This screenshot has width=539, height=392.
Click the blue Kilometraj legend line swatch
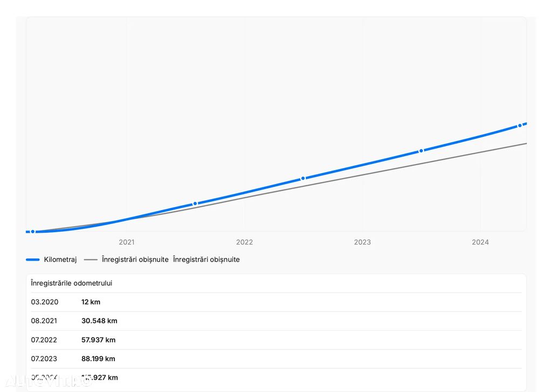[x=33, y=260]
